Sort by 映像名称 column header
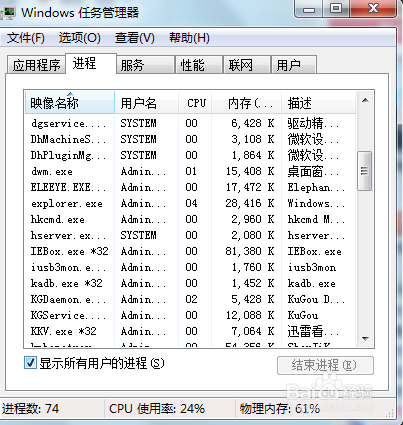This screenshot has height=425, width=403. (69, 102)
